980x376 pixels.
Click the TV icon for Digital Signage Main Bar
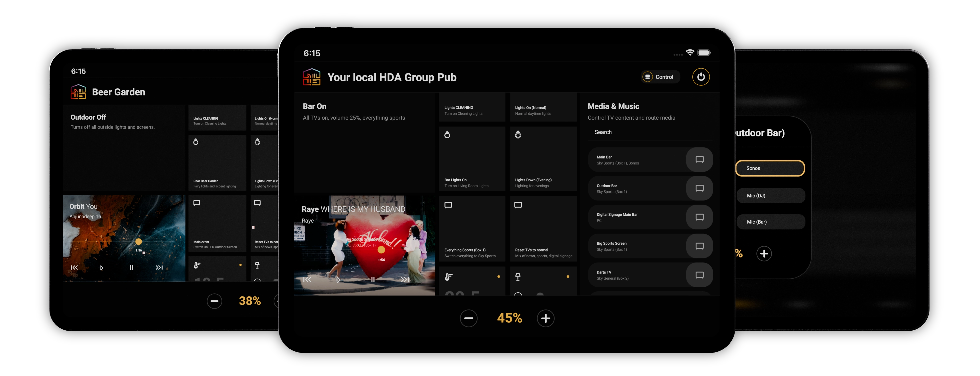(x=699, y=217)
